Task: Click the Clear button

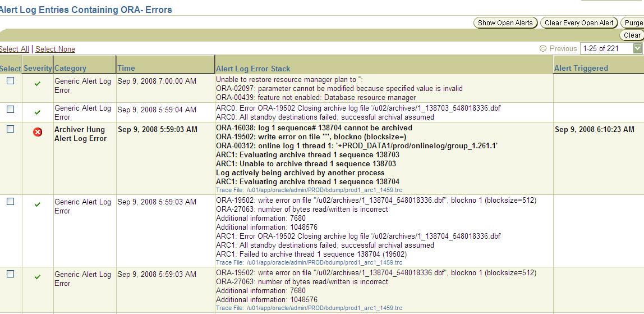Action: 632,35
